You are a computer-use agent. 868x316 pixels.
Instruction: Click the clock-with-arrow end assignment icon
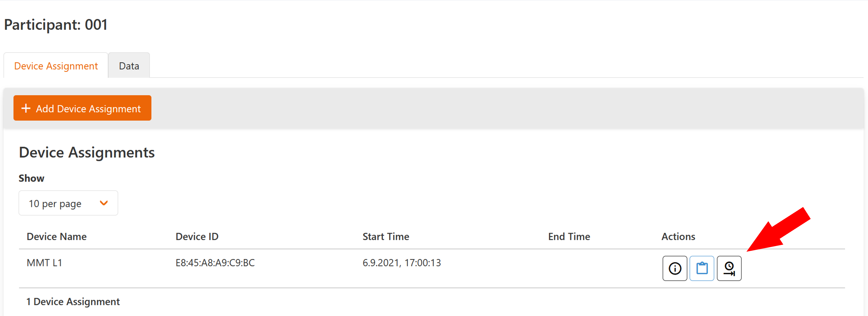(729, 269)
